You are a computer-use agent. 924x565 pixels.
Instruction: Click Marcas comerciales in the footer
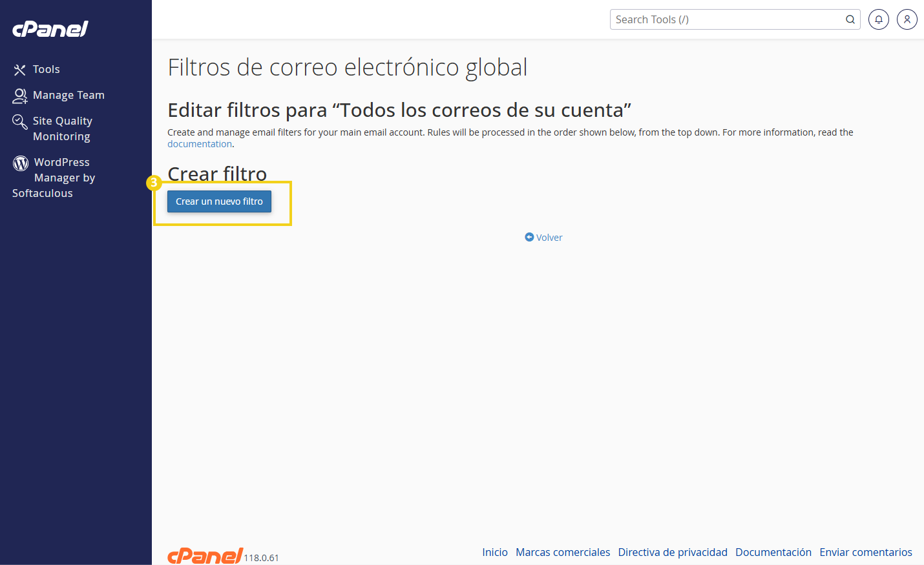pos(562,552)
